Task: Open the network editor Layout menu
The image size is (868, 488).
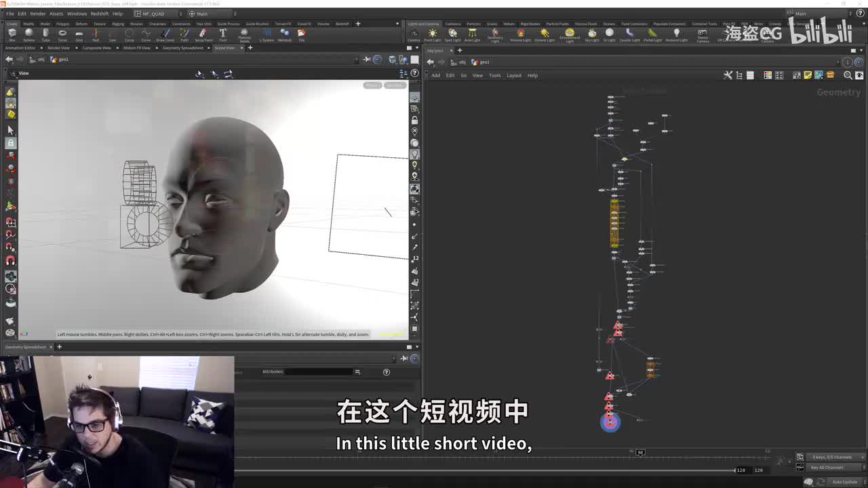Action: coord(514,75)
